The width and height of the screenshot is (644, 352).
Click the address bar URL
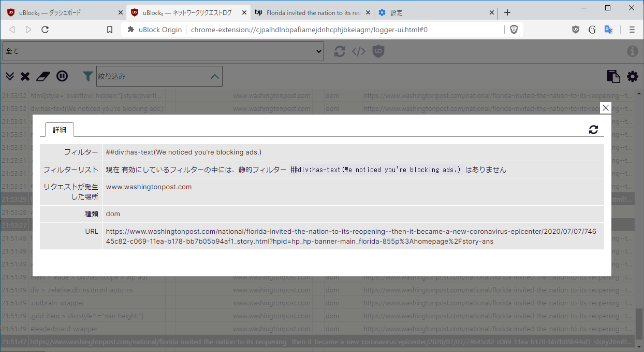click(309, 30)
